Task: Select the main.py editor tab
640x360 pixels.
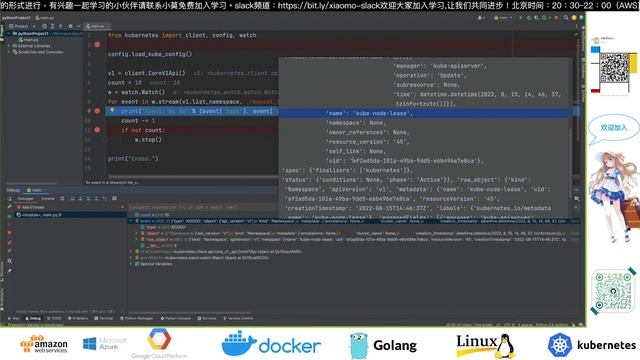Action: click(97, 26)
